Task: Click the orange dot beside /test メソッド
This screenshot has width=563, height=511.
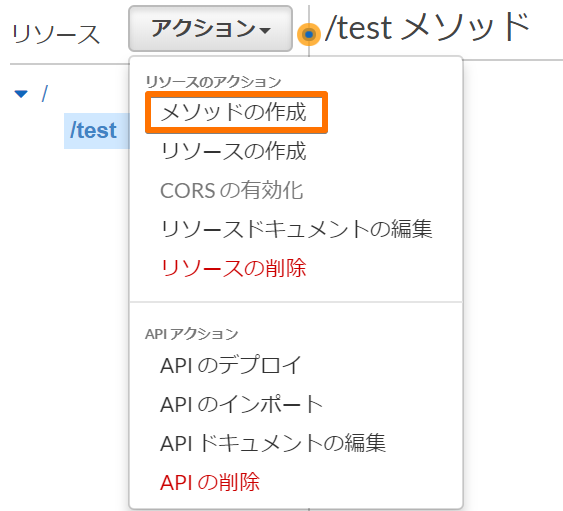Action: tap(309, 35)
